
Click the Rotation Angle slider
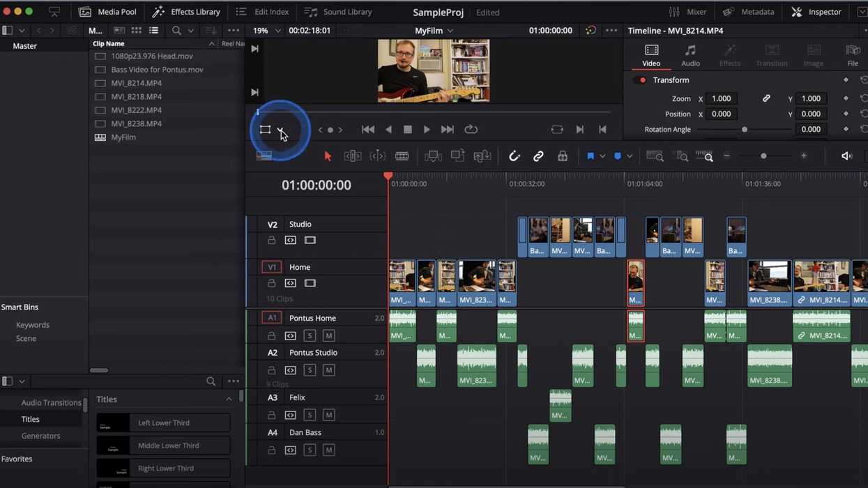pos(744,130)
